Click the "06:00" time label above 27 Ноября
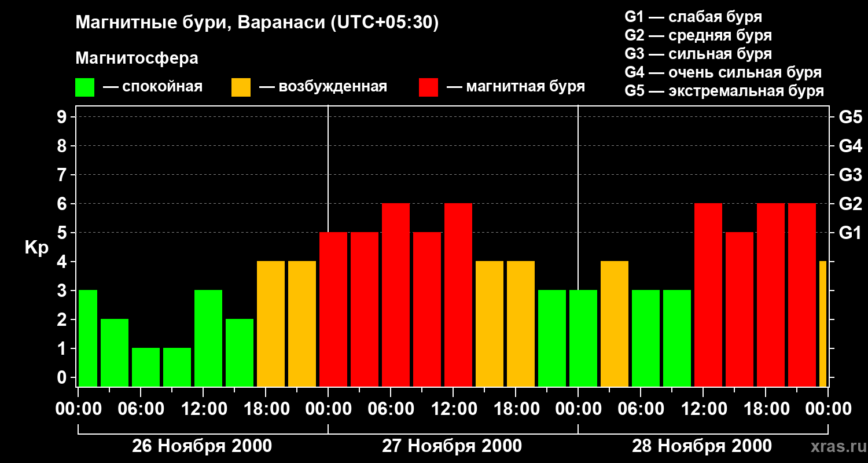The width and height of the screenshot is (868, 463). 391,409
